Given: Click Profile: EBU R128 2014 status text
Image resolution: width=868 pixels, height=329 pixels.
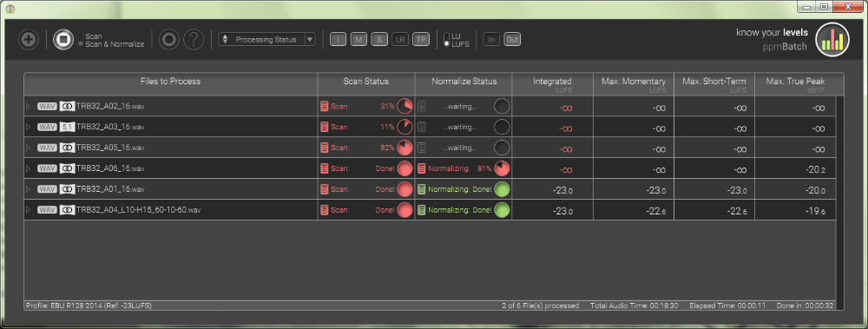Looking at the screenshot, I should (89, 306).
